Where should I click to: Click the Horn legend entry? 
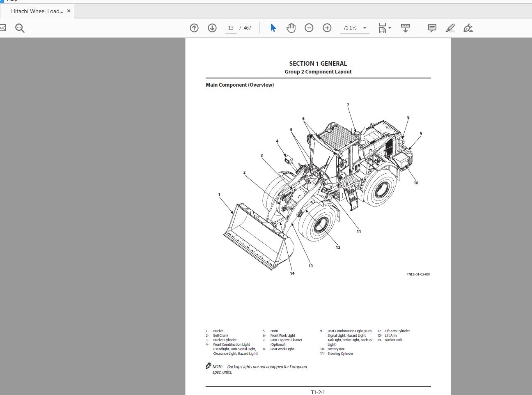[x=271, y=331]
